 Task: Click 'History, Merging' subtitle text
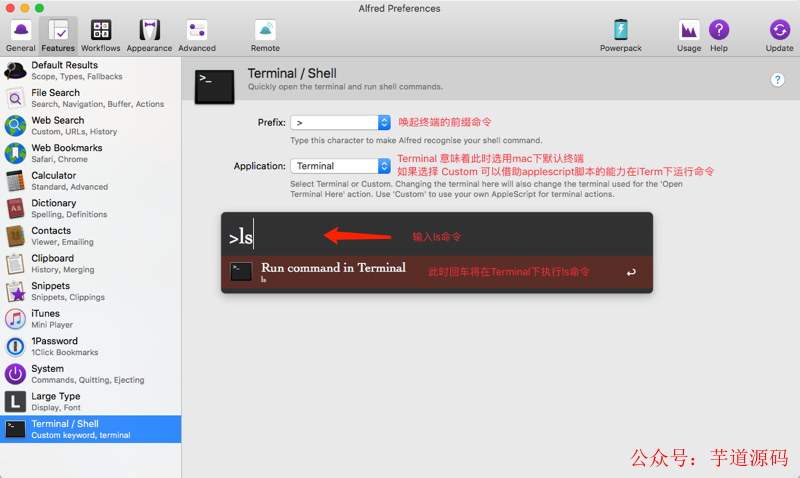pyautogui.click(x=63, y=269)
